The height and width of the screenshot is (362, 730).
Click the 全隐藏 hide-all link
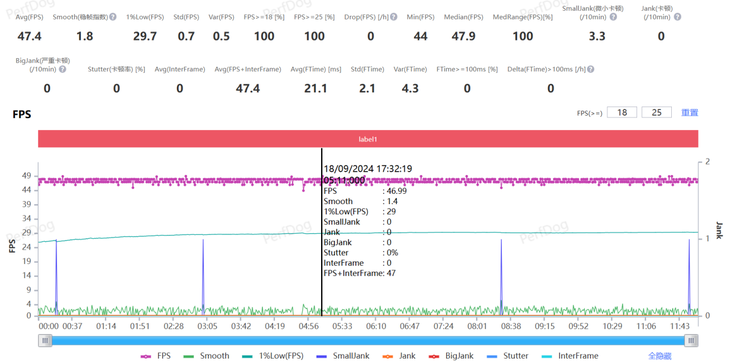pyautogui.click(x=660, y=356)
